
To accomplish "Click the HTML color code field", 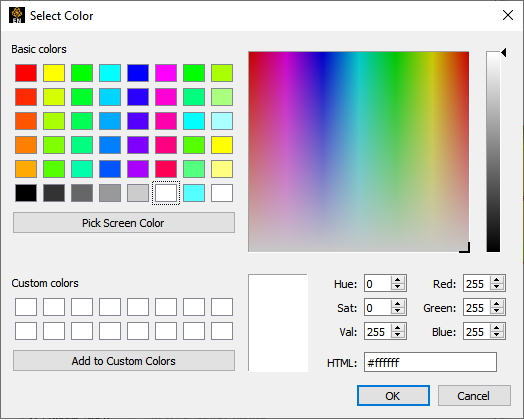I will 430,362.
